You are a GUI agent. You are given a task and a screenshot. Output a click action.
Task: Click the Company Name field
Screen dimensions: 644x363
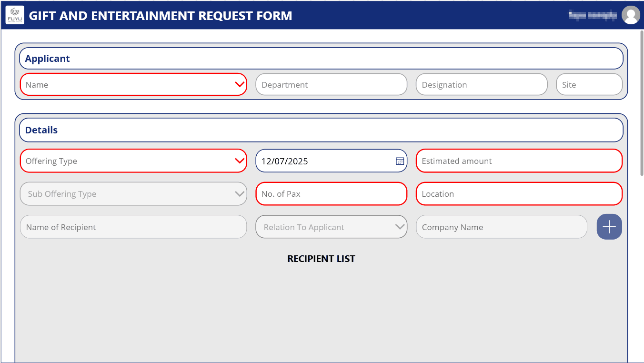click(501, 227)
